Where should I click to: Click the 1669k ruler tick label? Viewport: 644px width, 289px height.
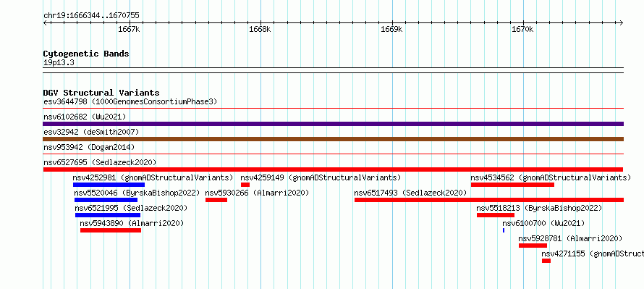coord(391,30)
